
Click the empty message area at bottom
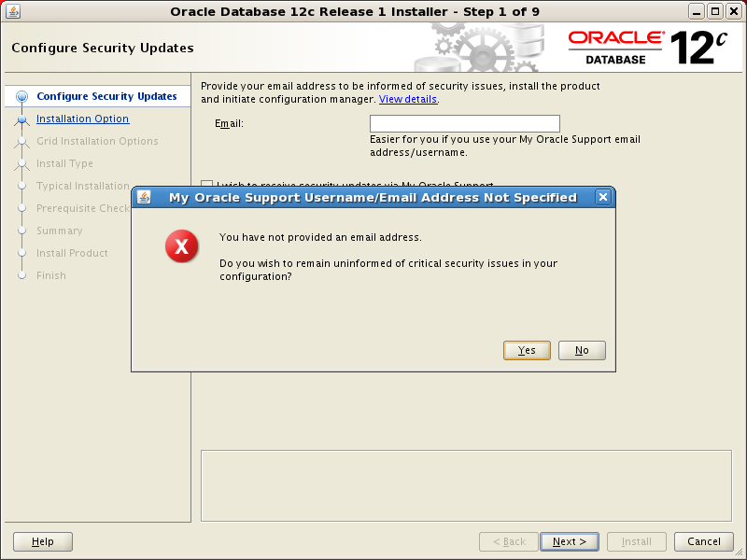point(466,485)
